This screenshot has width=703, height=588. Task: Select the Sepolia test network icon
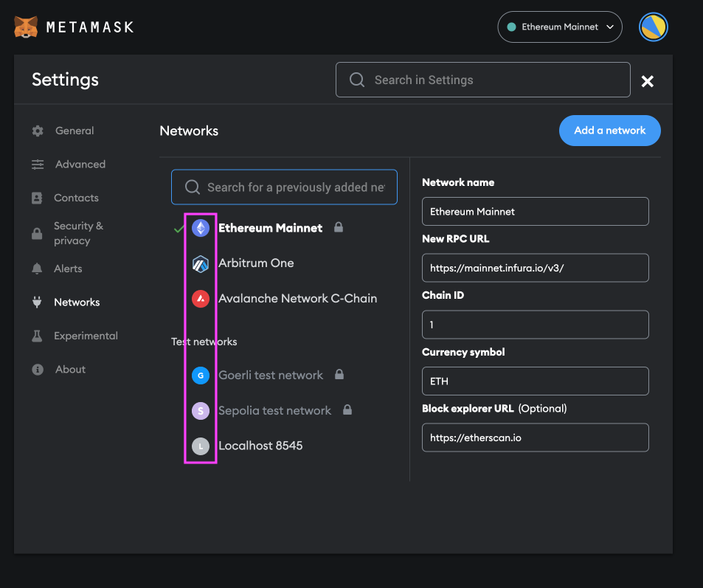(x=200, y=411)
